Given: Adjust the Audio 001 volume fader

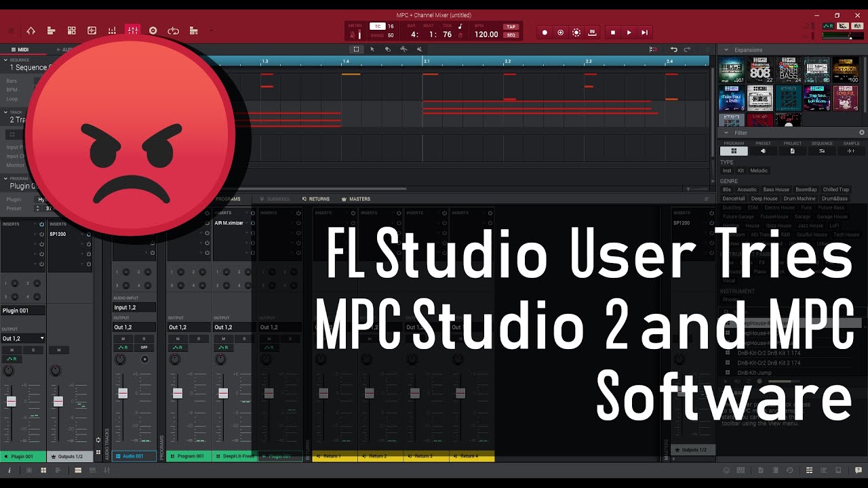Looking at the screenshot, I should pyautogui.click(x=123, y=393).
